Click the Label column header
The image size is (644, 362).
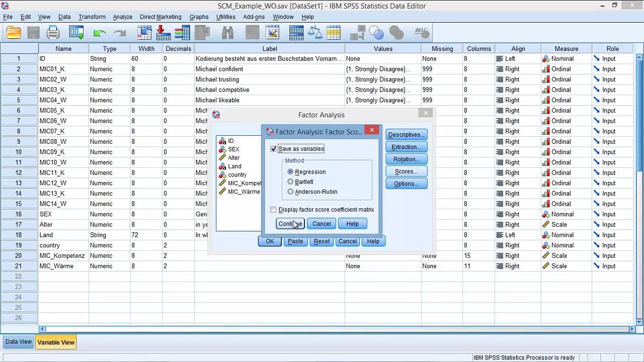[269, 49]
